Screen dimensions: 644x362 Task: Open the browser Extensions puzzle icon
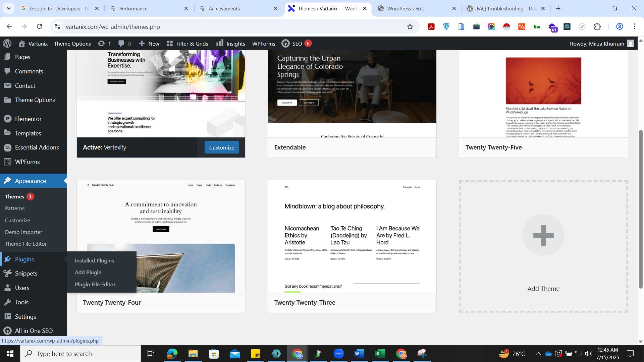(x=597, y=26)
